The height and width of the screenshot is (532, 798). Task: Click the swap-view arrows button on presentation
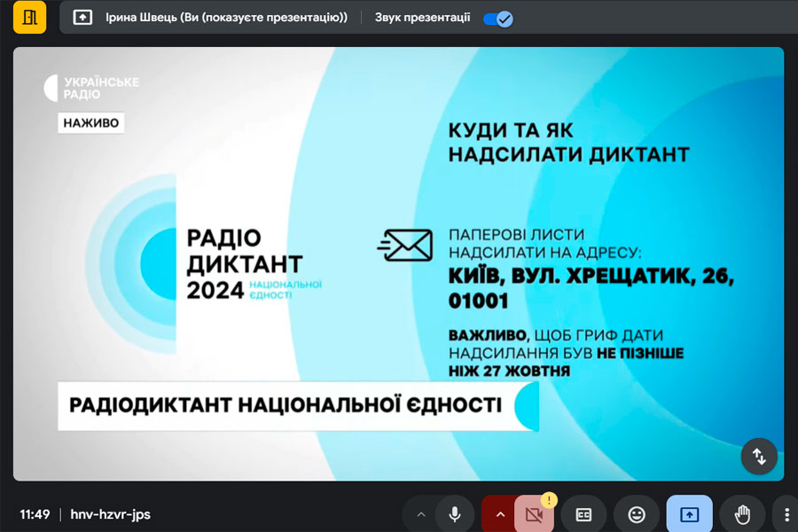coord(759,456)
